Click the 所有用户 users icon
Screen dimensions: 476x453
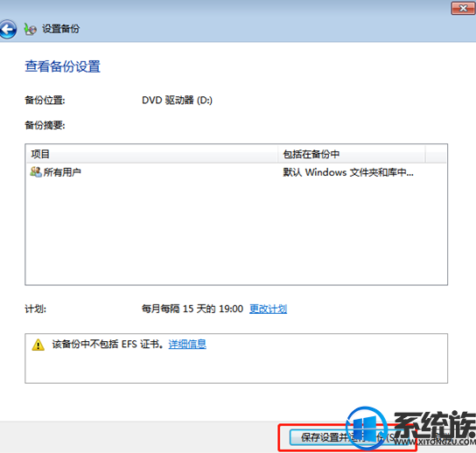(x=36, y=172)
